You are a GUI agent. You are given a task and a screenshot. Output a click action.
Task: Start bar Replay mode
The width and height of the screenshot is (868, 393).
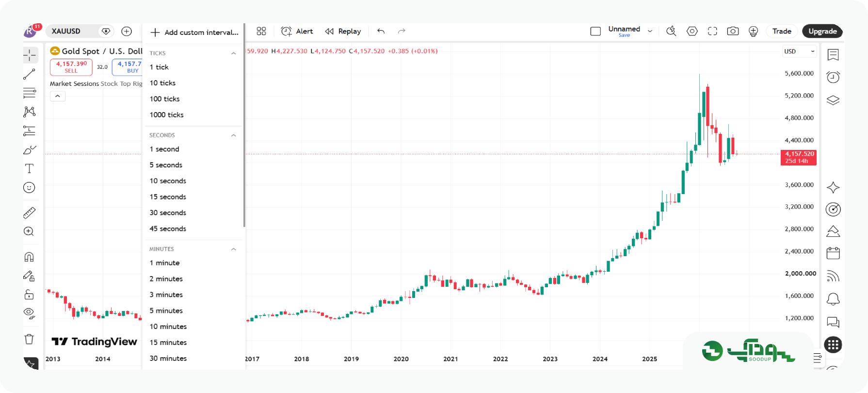(x=343, y=31)
